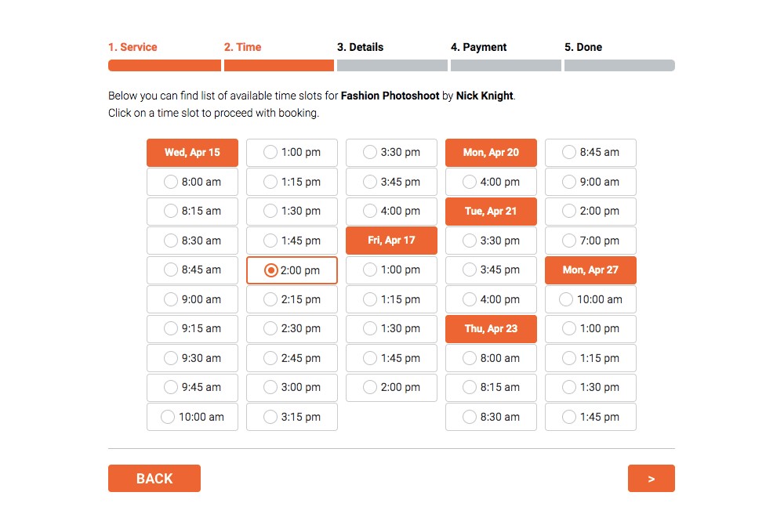Viewport: 784px width, 532px height.
Task: Click the Wed, Apr 15 date header
Action: point(192,153)
